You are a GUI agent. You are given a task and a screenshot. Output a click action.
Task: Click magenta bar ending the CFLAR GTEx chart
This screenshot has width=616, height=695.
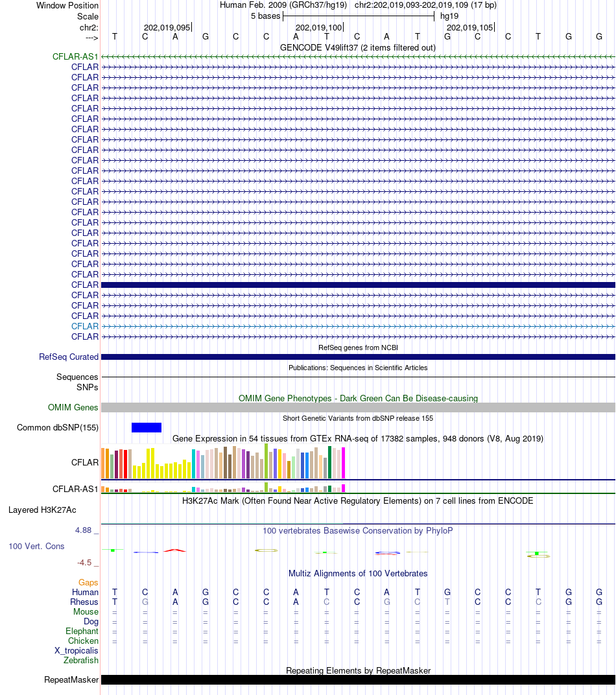pyautogui.click(x=343, y=463)
